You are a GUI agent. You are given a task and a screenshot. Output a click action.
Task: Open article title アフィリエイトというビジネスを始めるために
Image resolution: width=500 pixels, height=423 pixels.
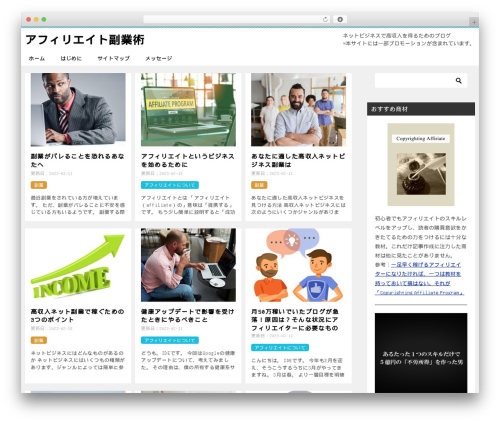188,160
